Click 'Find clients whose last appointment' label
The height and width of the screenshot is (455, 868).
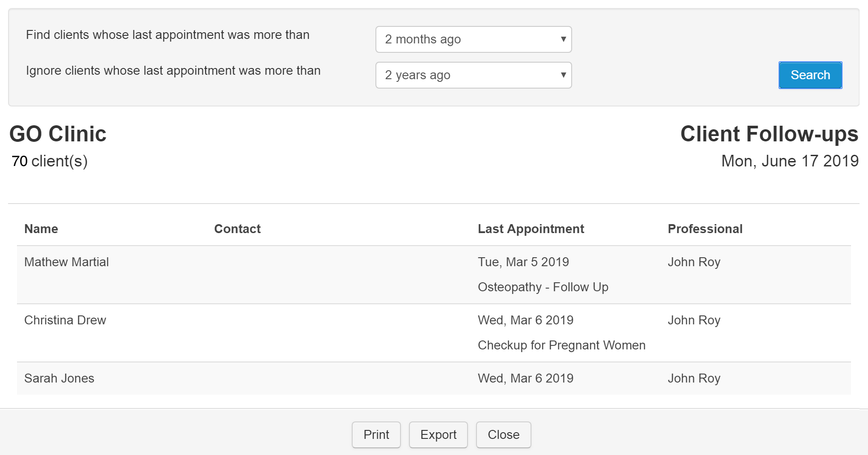point(168,35)
